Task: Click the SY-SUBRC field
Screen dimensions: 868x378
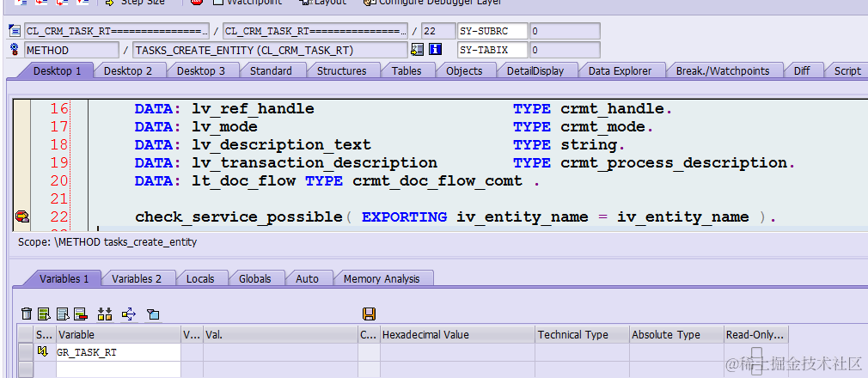Action: [x=493, y=31]
